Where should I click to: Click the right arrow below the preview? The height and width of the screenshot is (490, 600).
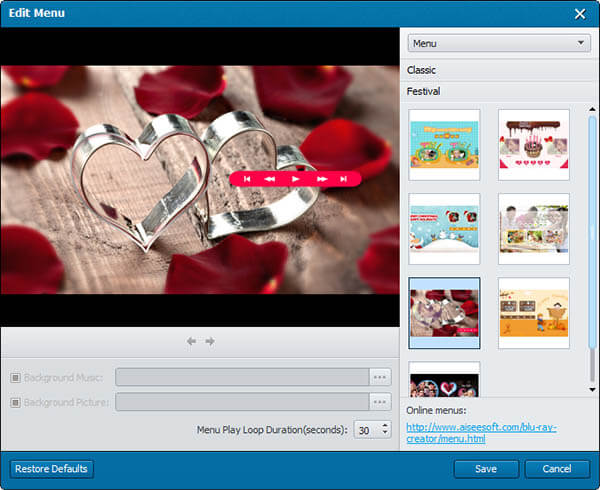point(210,341)
